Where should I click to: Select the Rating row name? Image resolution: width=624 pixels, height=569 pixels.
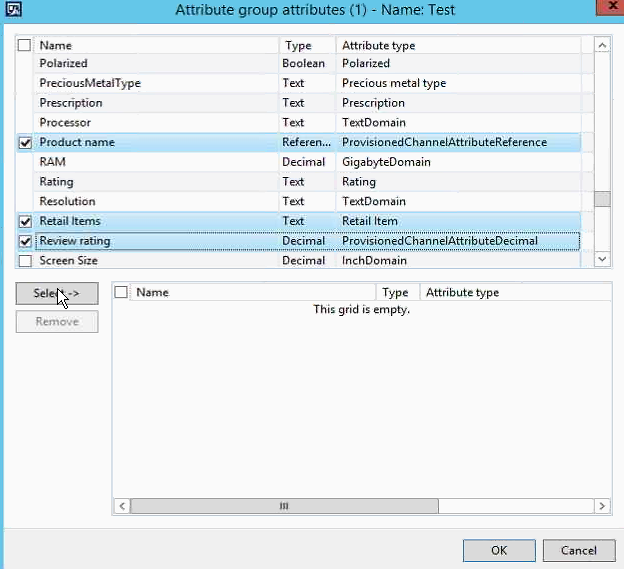click(x=56, y=182)
